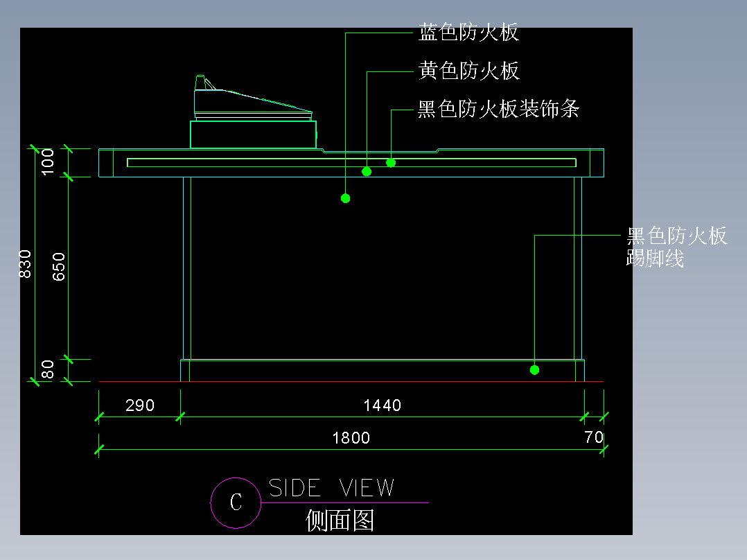The width and height of the screenshot is (747, 560).
Task: Click the cash register drawing on counter
Action: pyautogui.click(x=254, y=112)
